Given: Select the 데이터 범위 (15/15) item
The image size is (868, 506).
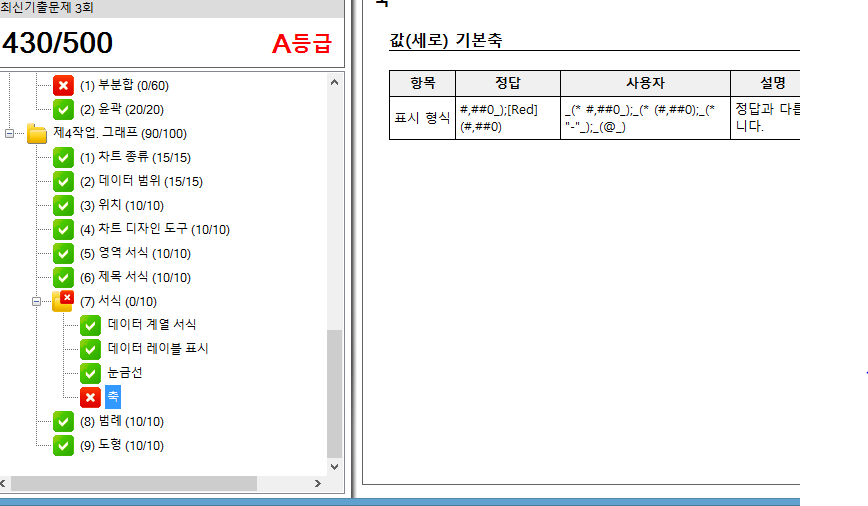Looking at the screenshot, I should 141,181.
